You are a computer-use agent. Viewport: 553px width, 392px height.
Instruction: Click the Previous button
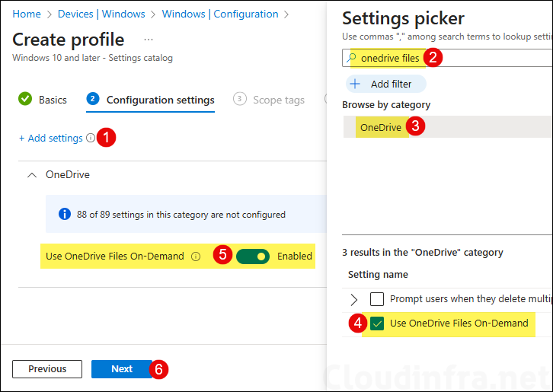[x=47, y=369]
